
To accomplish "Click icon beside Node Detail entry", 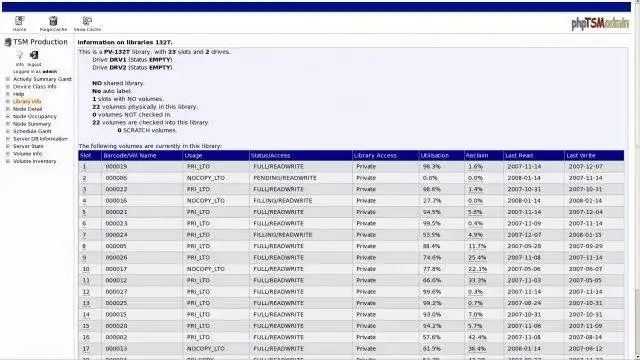I will pyautogui.click(x=8, y=109).
